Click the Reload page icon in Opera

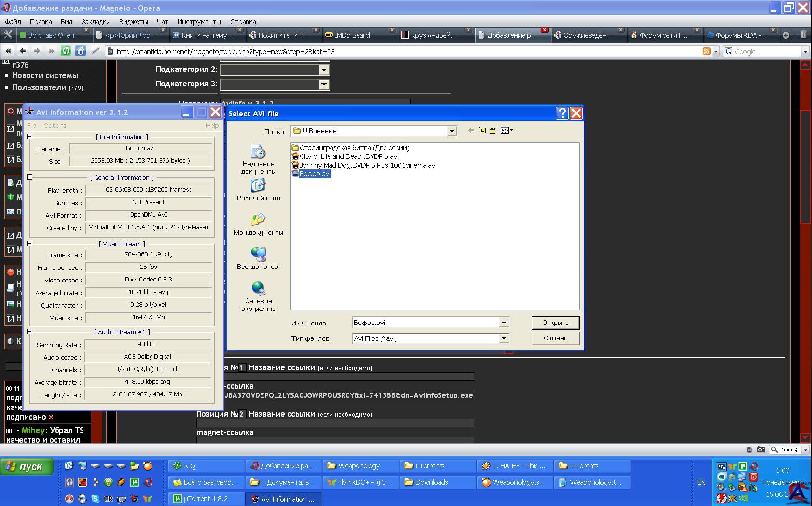(66, 51)
